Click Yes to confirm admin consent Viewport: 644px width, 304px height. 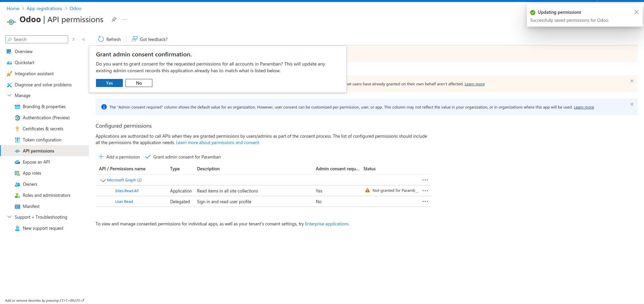pyautogui.click(x=109, y=83)
